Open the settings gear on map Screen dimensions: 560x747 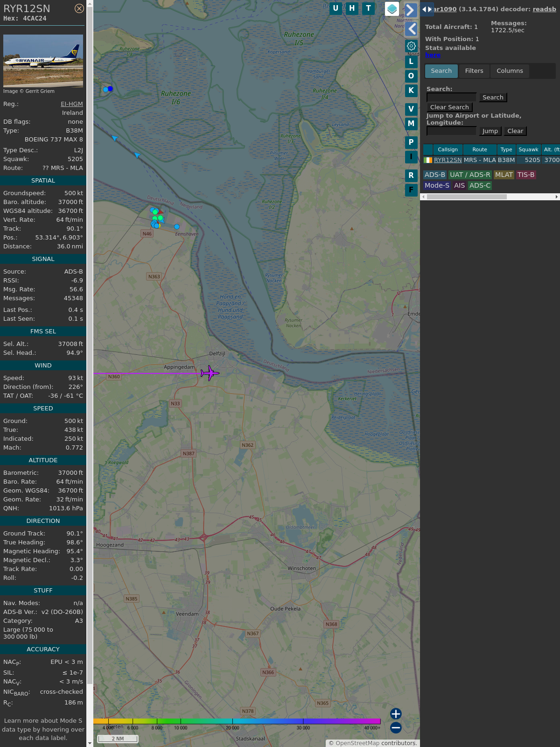(x=411, y=46)
